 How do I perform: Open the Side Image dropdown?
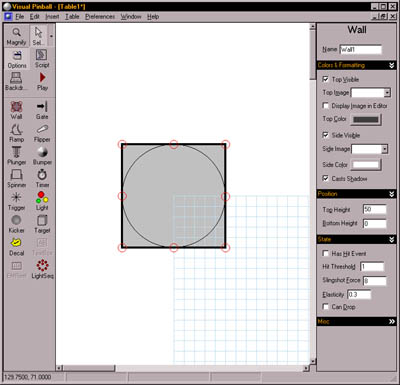385,149
